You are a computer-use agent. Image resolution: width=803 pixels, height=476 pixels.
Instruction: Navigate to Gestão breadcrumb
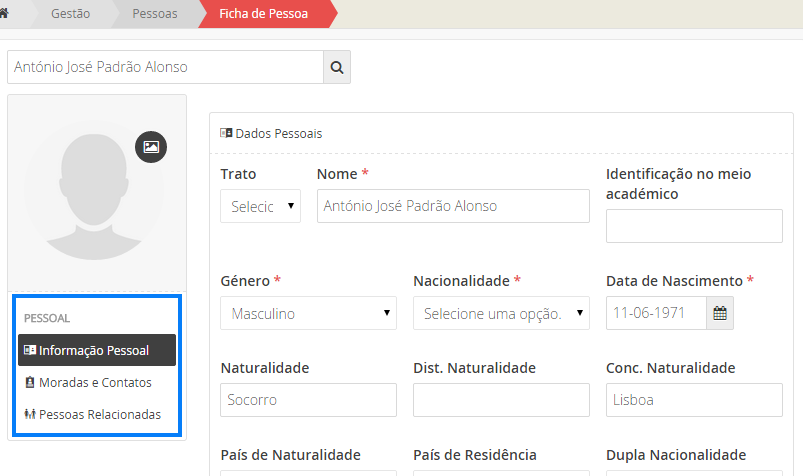(x=70, y=14)
